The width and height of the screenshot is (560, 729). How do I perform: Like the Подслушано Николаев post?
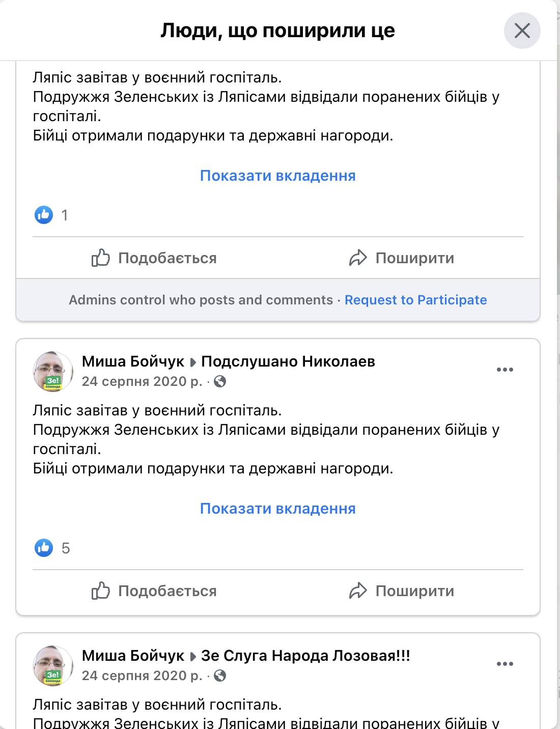pos(154,591)
